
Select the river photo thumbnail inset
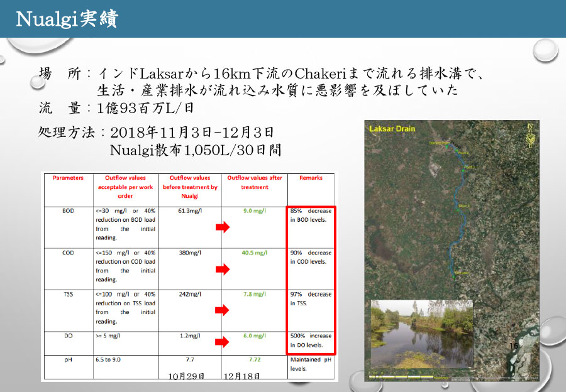(x=421, y=333)
